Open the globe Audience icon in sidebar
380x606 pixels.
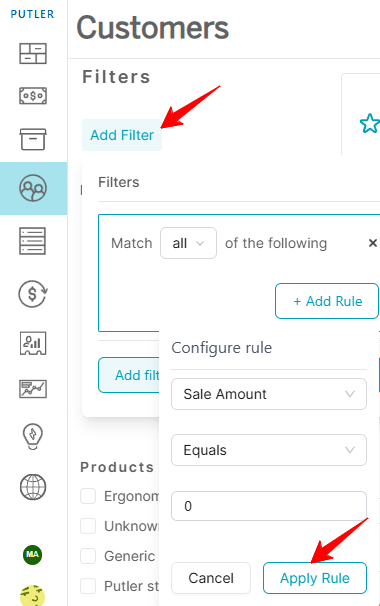click(x=33, y=487)
